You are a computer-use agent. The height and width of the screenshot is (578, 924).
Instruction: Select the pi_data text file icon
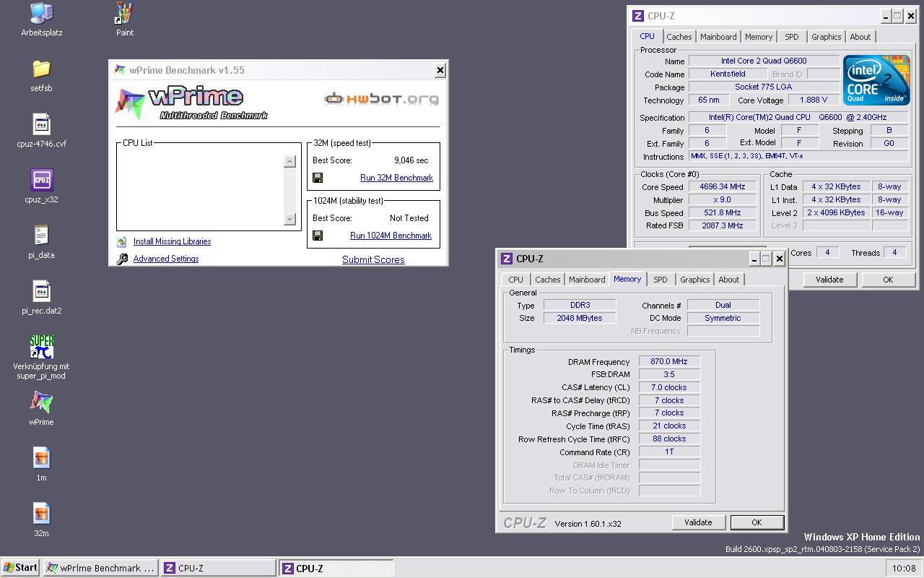pos(41,236)
